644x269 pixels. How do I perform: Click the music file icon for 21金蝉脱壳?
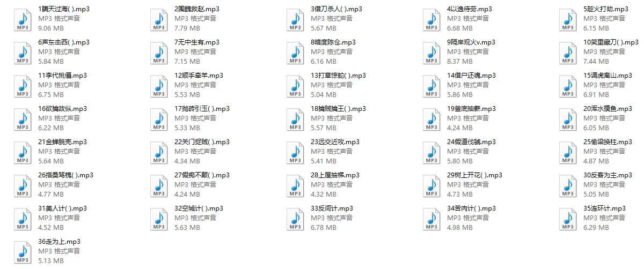tap(23, 152)
